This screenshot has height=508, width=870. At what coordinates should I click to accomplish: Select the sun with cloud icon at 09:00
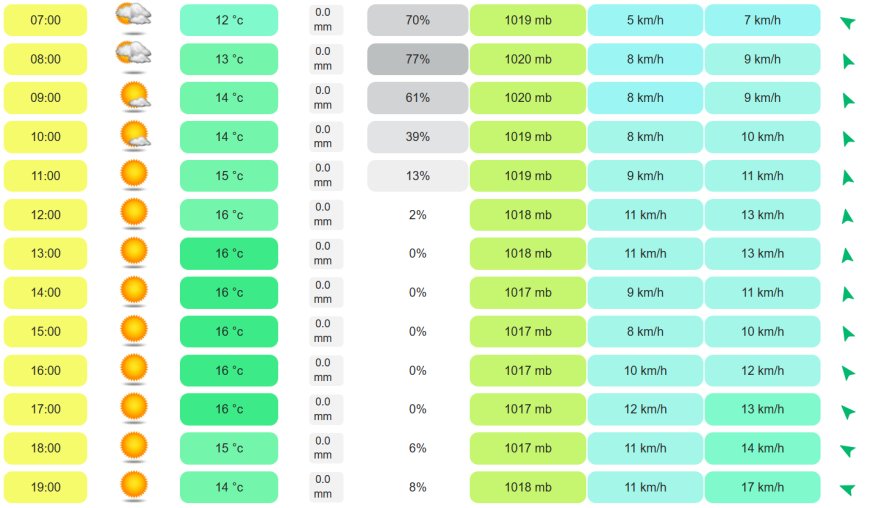[135, 96]
